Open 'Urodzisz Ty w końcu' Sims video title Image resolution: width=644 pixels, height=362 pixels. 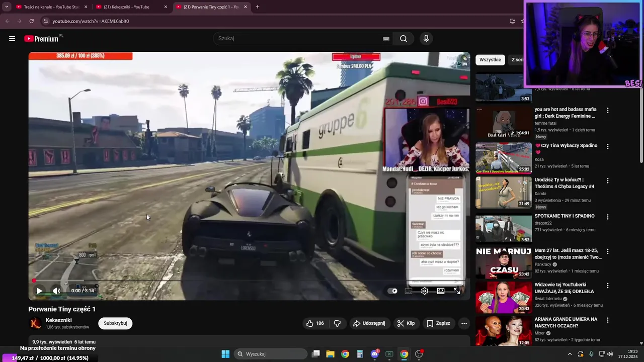(x=565, y=183)
